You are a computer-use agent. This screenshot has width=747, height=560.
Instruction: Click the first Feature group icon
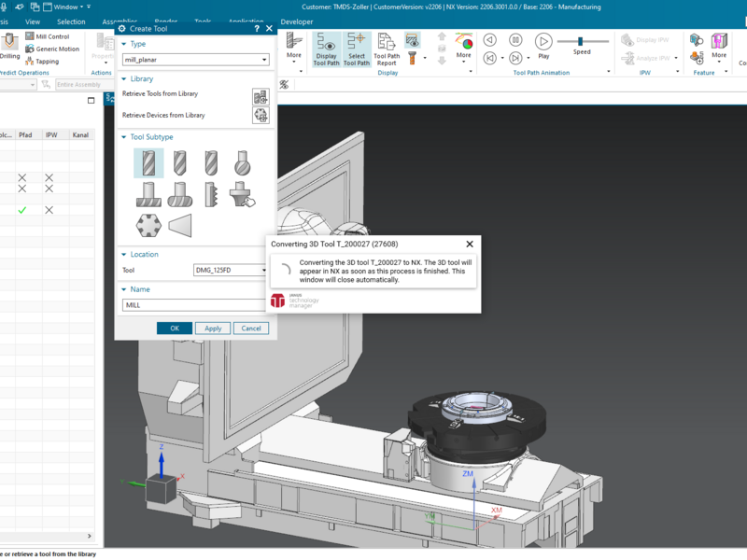(x=697, y=40)
